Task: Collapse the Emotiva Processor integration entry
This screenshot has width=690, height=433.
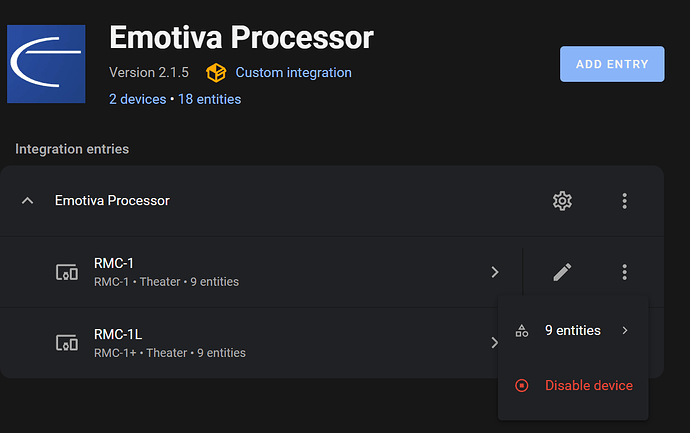Action: [27, 201]
